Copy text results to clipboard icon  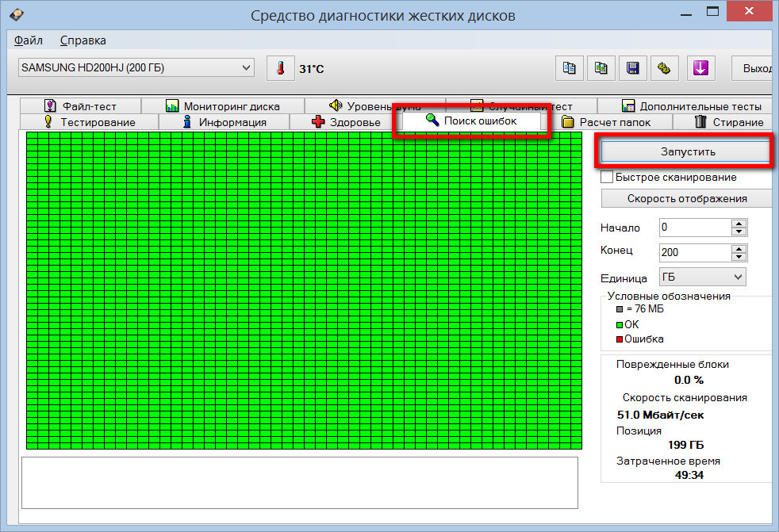(x=570, y=68)
